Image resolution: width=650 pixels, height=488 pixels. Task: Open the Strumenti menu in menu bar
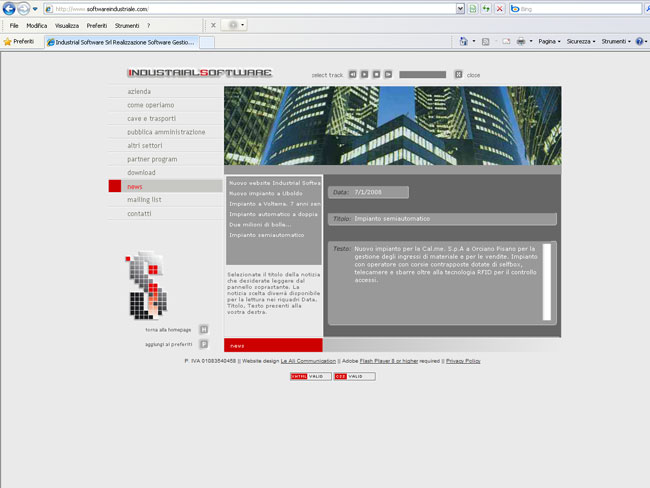(127, 26)
